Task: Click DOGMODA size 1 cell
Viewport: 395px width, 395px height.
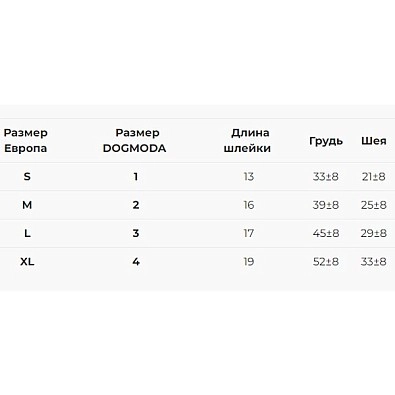Action: point(136,176)
